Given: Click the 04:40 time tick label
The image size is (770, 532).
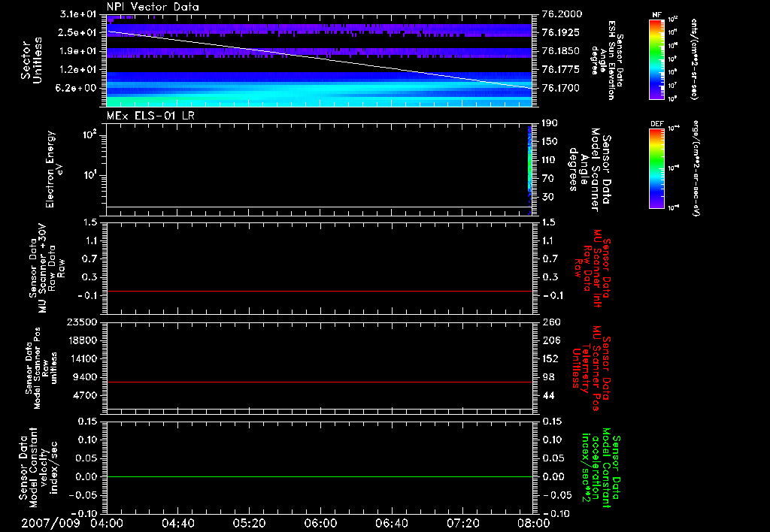Looking at the screenshot, I should [x=178, y=523].
